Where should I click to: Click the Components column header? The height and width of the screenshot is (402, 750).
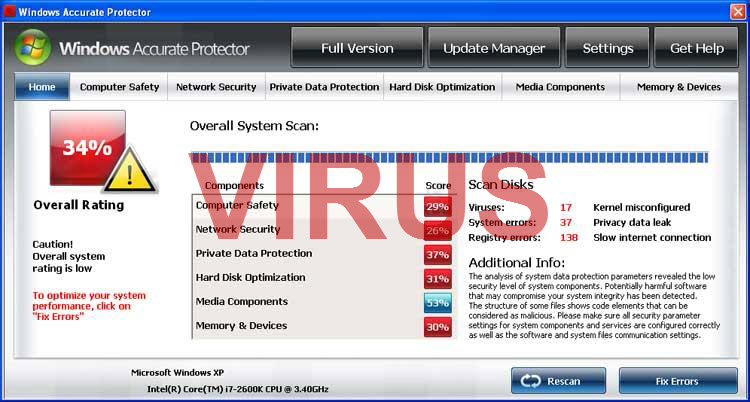[x=234, y=186]
